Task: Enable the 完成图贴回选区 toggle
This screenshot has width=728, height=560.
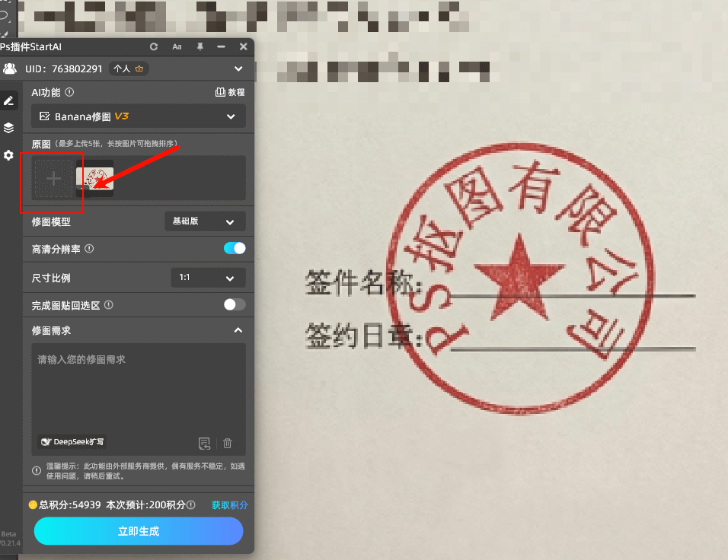Action: pyautogui.click(x=234, y=304)
